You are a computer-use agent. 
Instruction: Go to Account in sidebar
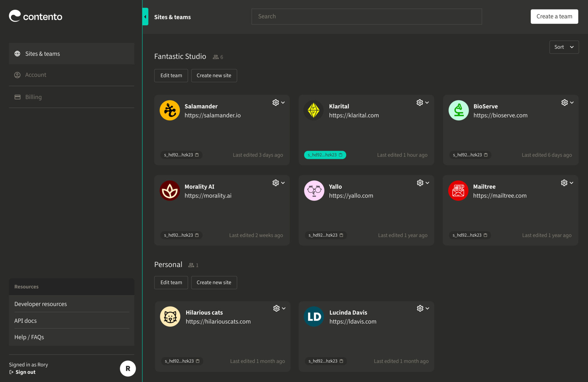[x=36, y=75]
